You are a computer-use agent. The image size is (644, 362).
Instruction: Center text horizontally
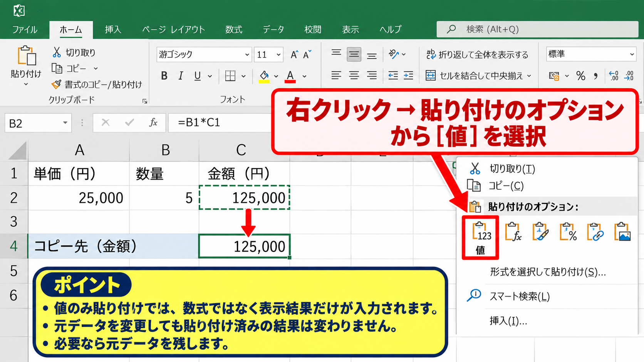[x=354, y=76]
